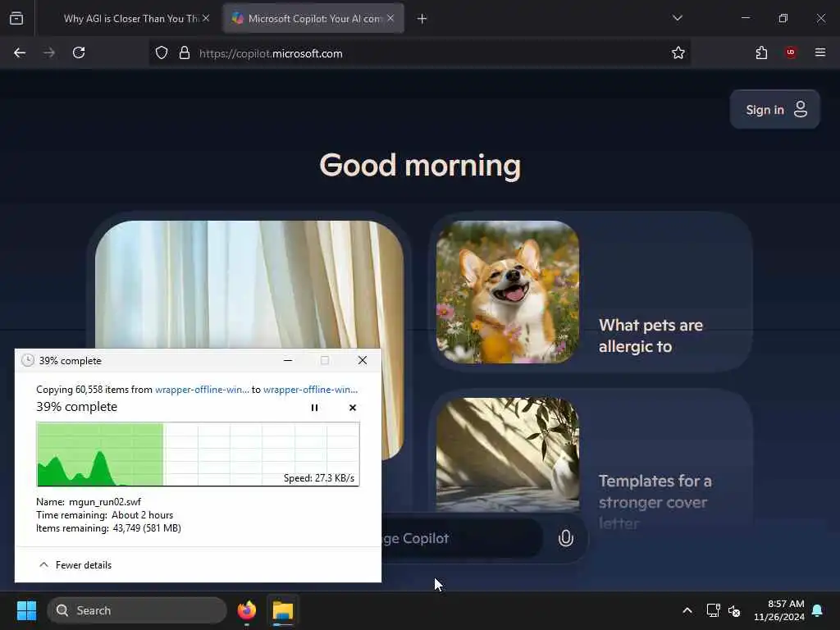Click the copy speed progress graph

click(x=198, y=454)
